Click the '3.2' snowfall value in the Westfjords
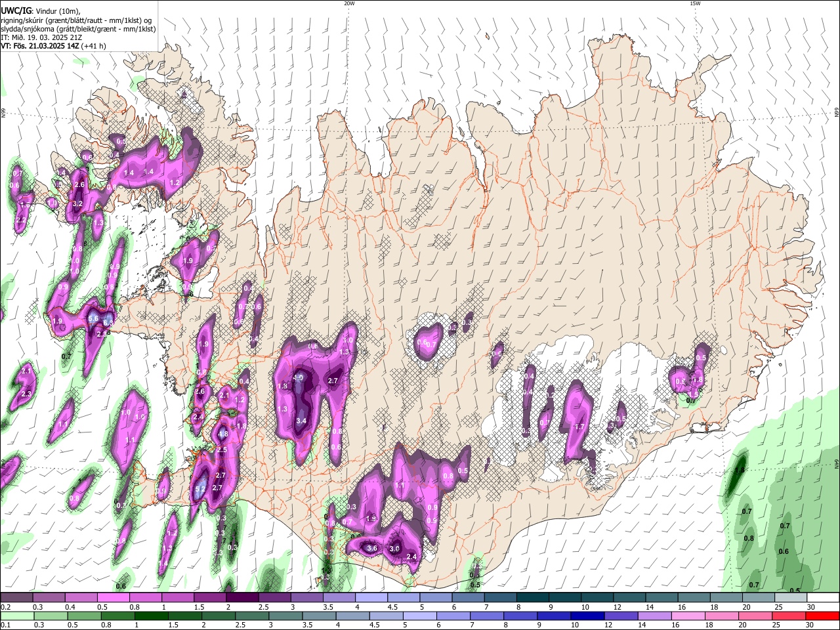Image resolution: width=840 pixels, height=630 pixels. pyautogui.click(x=77, y=204)
